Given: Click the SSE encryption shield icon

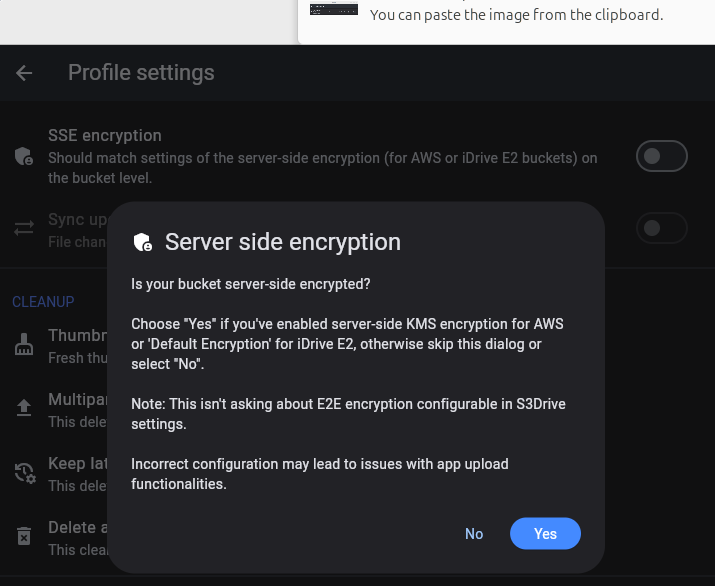Looking at the screenshot, I should pyautogui.click(x=24, y=156).
